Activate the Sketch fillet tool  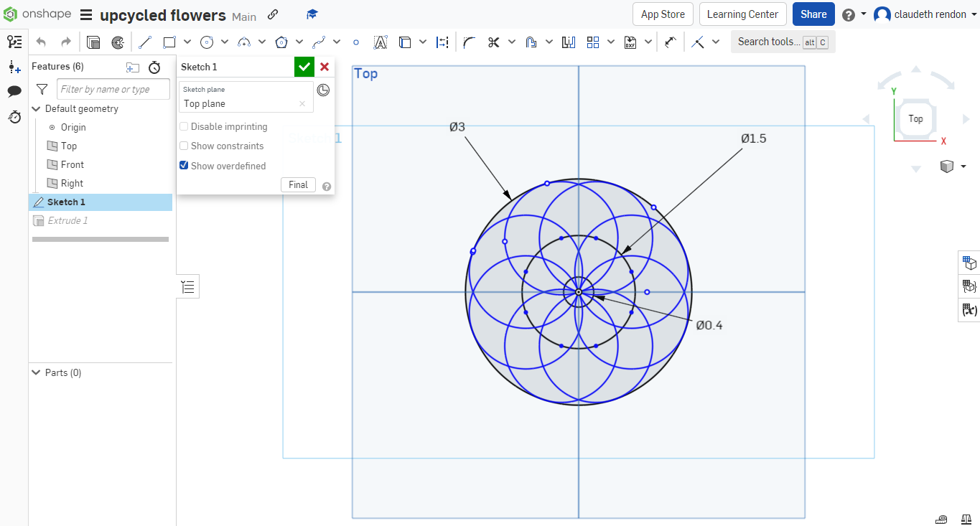[468, 42]
